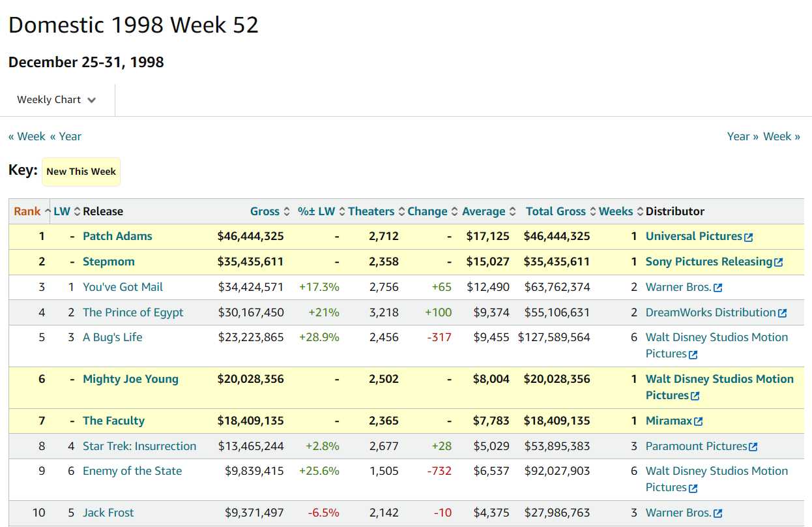Open The Faculty release page
The width and height of the screenshot is (812, 527).
pos(113,421)
